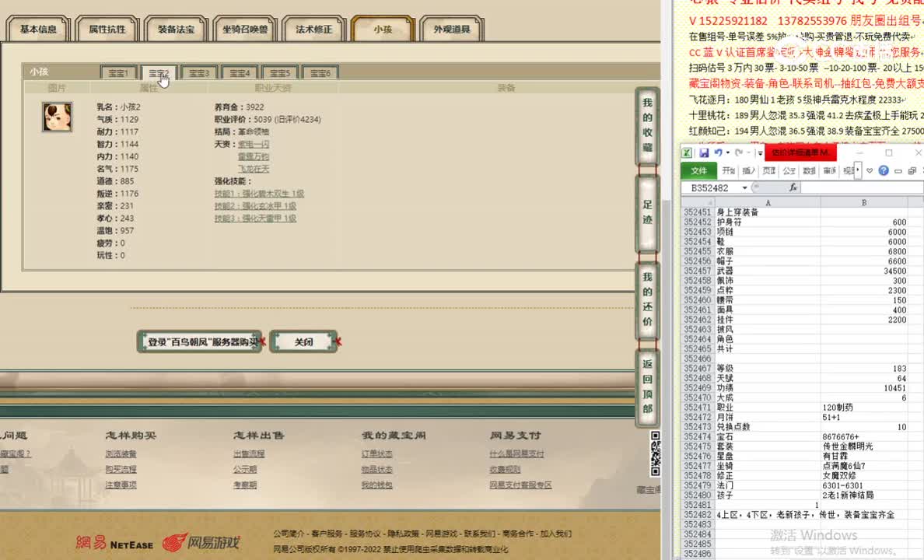Open the Quick Access Toolbar customize dropdown
The image size is (924, 560).
(x=759, y=152)
